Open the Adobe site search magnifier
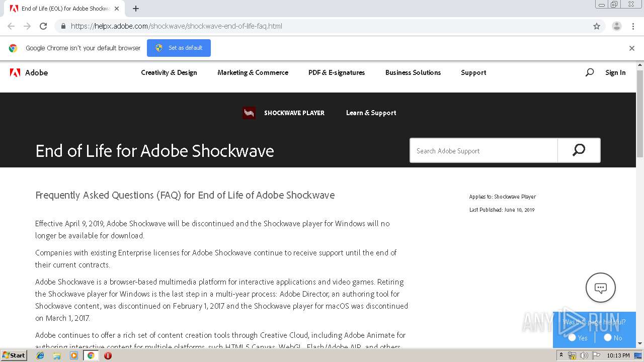Viewport: 644px width, 362px height. 590,72
